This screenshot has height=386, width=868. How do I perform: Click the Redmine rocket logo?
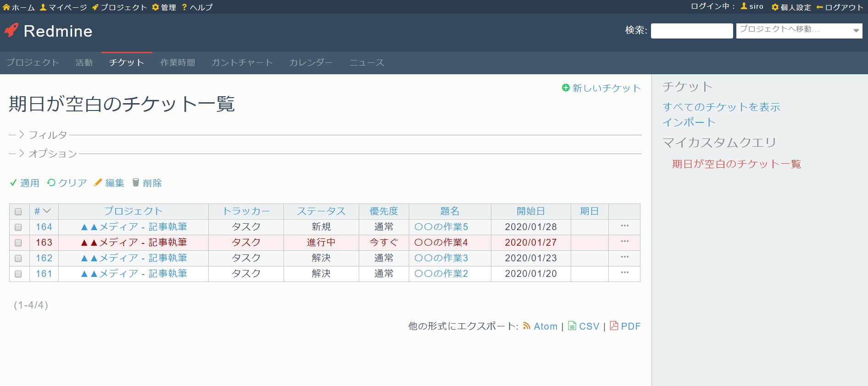click(x=11, y=31)
